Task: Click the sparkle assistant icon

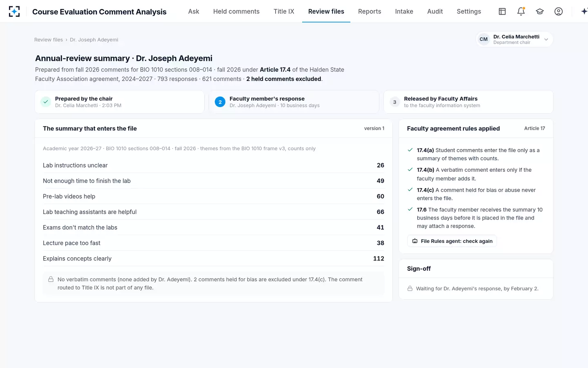Action: [584, 11]
